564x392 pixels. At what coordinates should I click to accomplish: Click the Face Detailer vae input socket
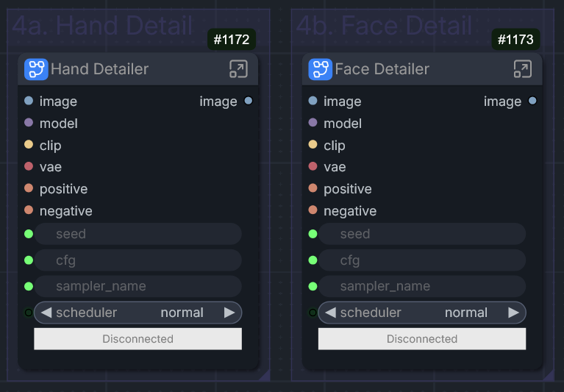313,166
